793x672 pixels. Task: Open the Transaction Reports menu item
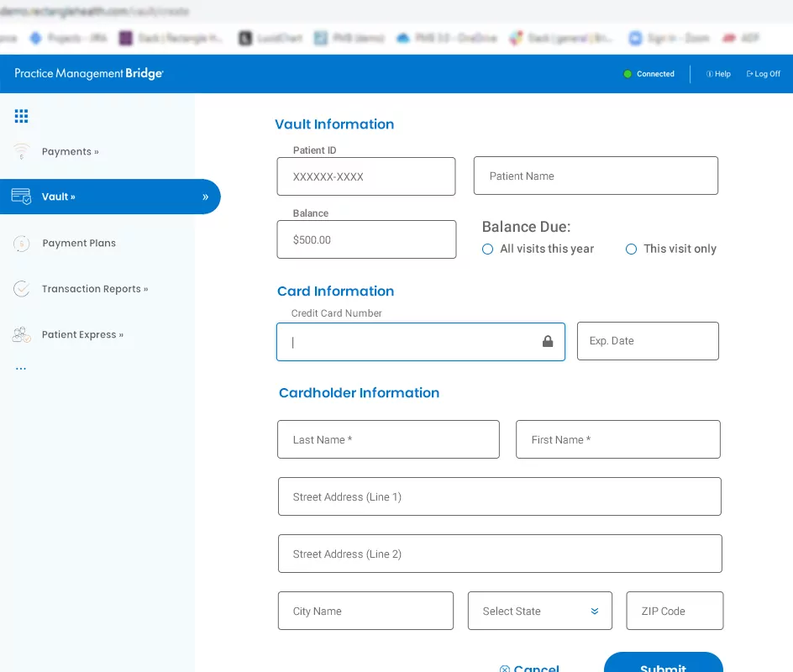(x=94, y=289)
